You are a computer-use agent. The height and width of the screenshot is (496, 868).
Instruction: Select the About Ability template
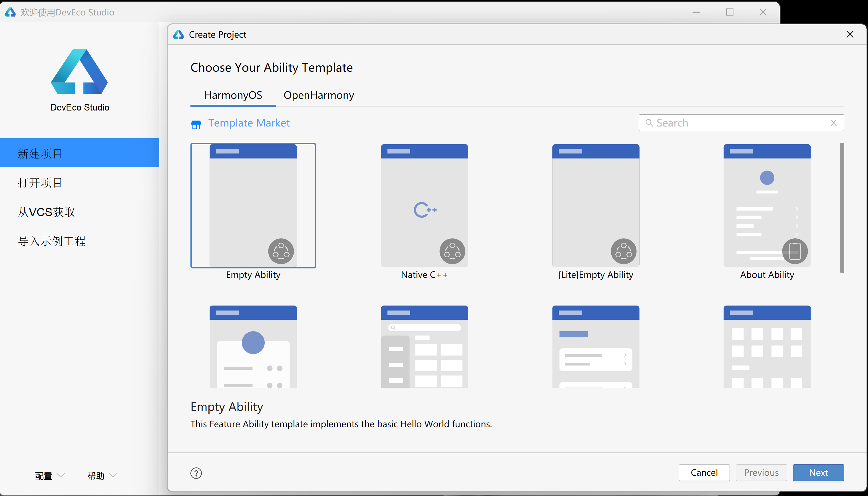[767, 205]
